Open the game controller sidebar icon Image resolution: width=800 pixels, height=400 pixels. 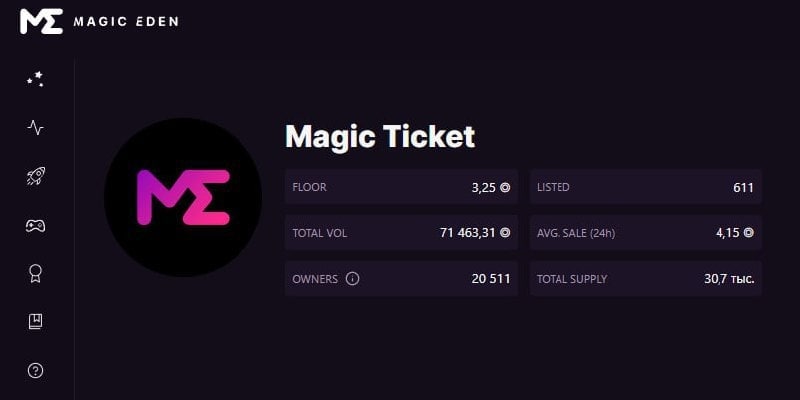coord(36,225)
